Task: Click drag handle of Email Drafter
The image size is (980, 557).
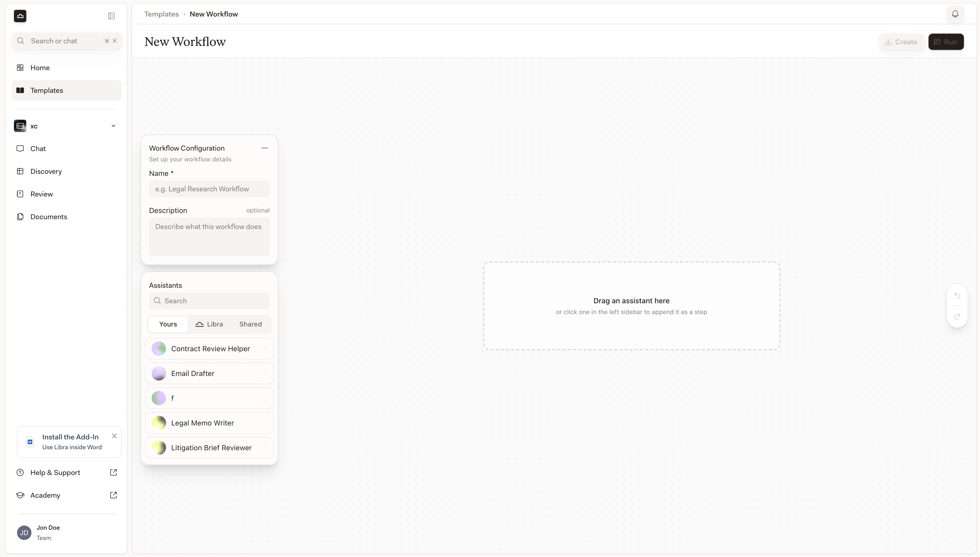Action: [x=264, y=373]
